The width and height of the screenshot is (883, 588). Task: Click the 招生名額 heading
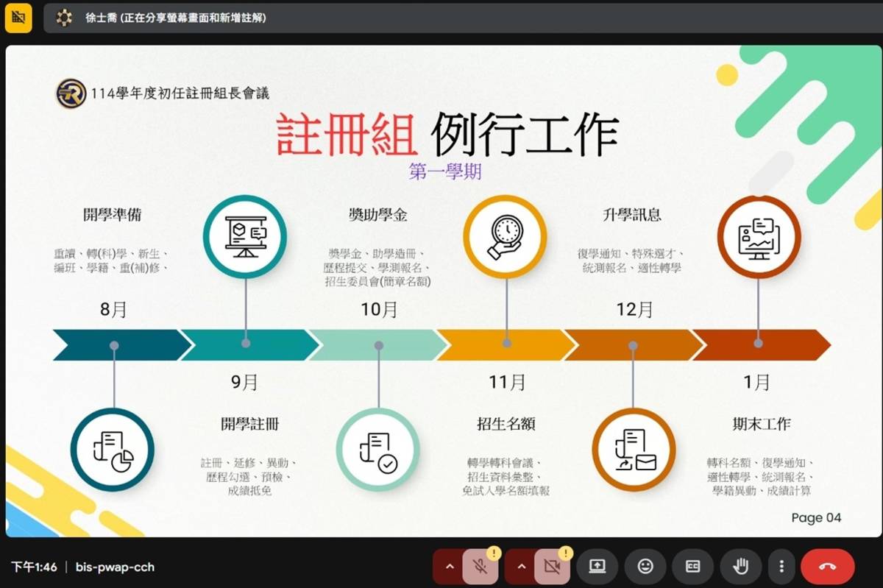pyautogui.click(x=506, y=424)
